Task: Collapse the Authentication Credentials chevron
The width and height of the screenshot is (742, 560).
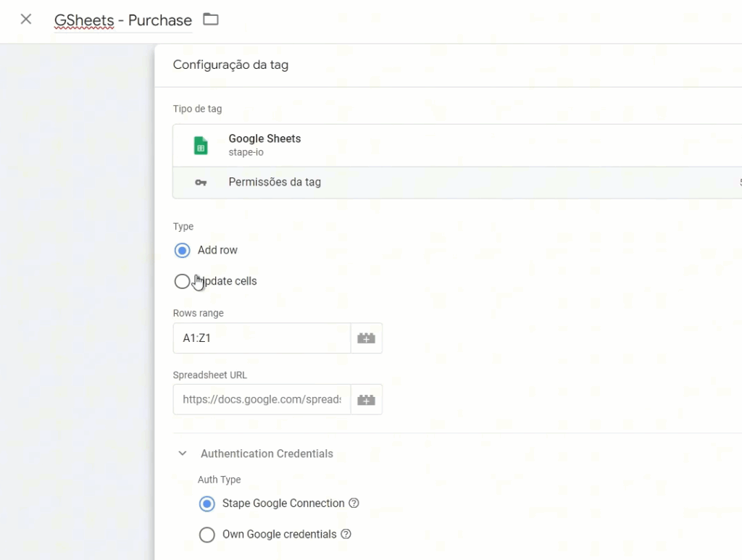Action: pos(183,454)
